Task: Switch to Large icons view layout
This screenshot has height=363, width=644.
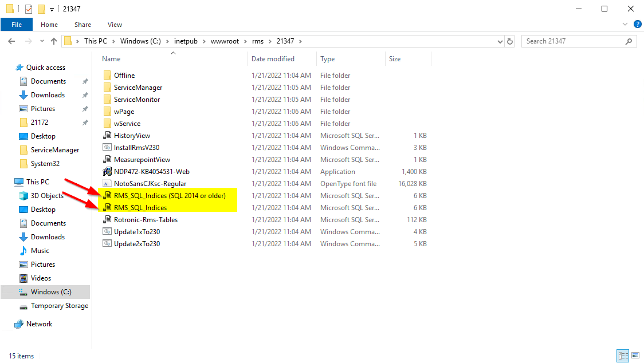Action: pos(635,356)
